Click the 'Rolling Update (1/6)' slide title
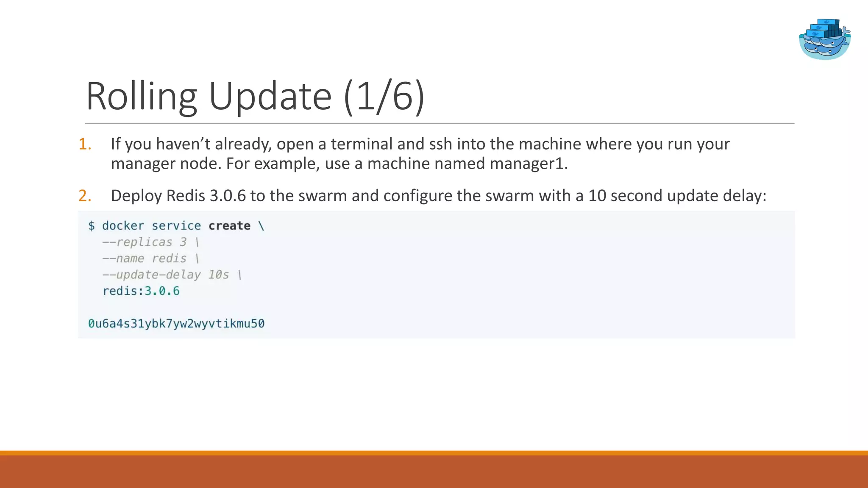Viewport: 868px width, 488px height. [255, 96]
